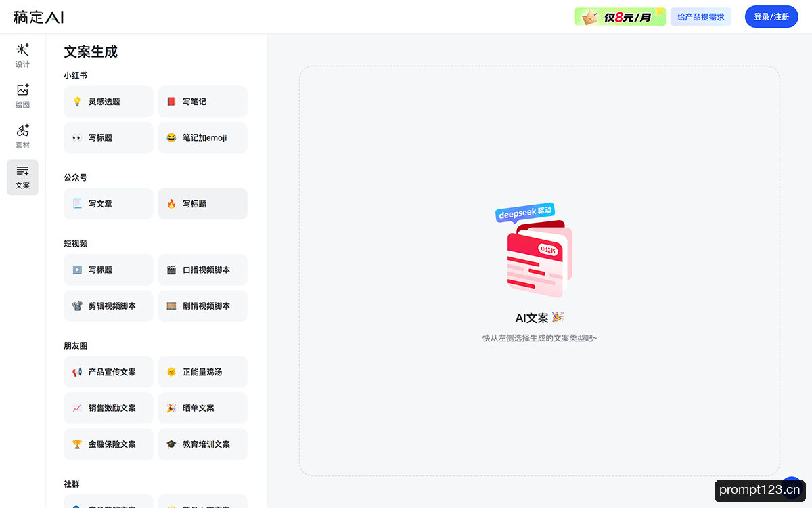Click the 稿定AI logo
This screenshot has height=508, width=812.
tap(39, 17)
